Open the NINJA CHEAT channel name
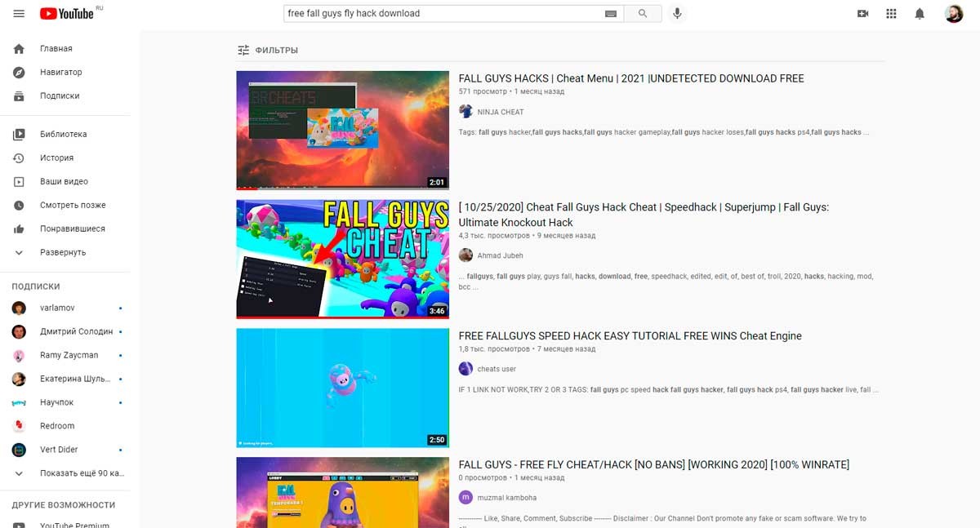This screenshot has width=980, height=528. [501, 112]
